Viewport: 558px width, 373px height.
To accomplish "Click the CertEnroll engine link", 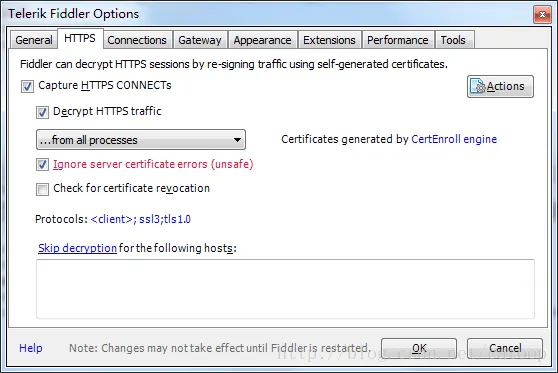I will click(454, 139).
